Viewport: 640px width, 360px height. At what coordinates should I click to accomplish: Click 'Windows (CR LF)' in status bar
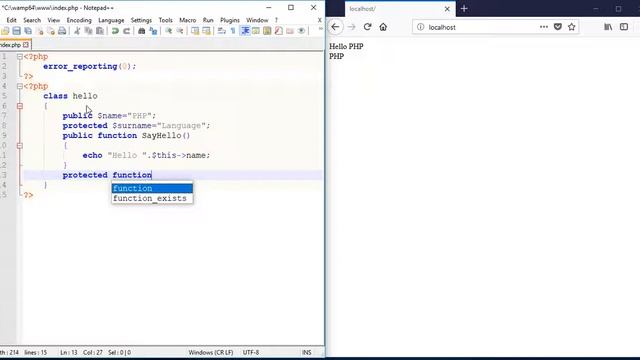click(211, 352)
